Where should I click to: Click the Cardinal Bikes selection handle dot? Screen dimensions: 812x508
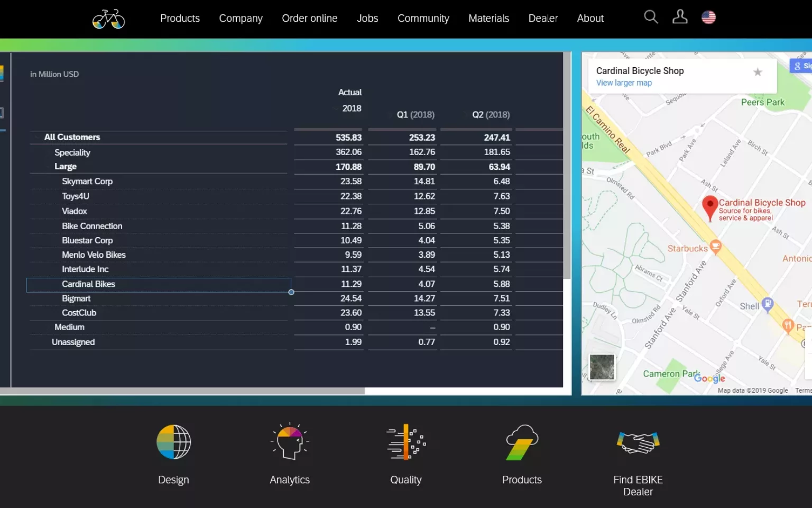pyautogui.click(x=291, y=292)
